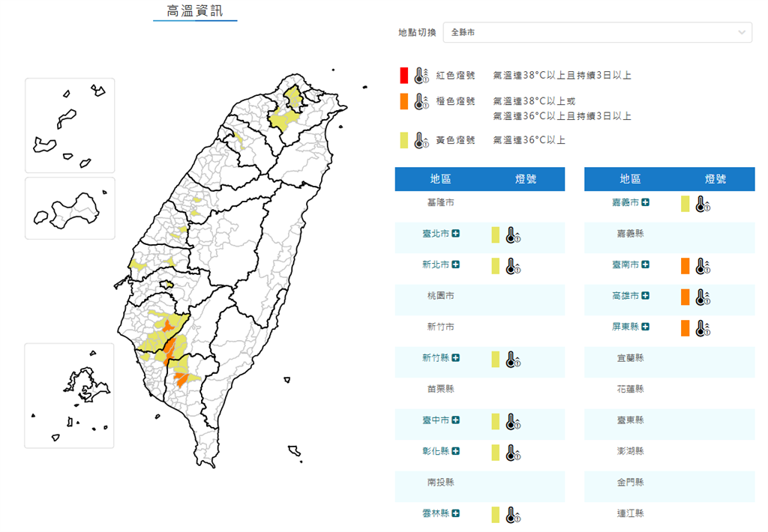The height and width of the screenshot is (532, 768).
Task: Click the Penghu islands inset map
Action: [x=70, y=396]
